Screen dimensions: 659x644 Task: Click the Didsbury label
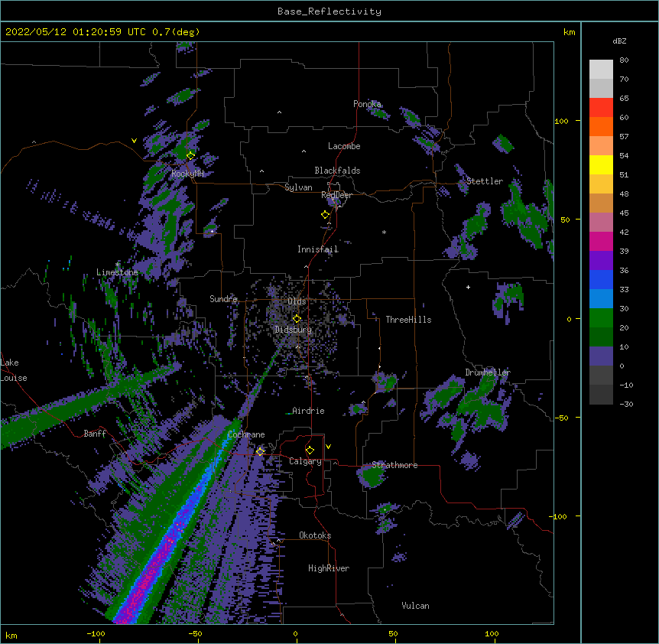pos(294,330)
